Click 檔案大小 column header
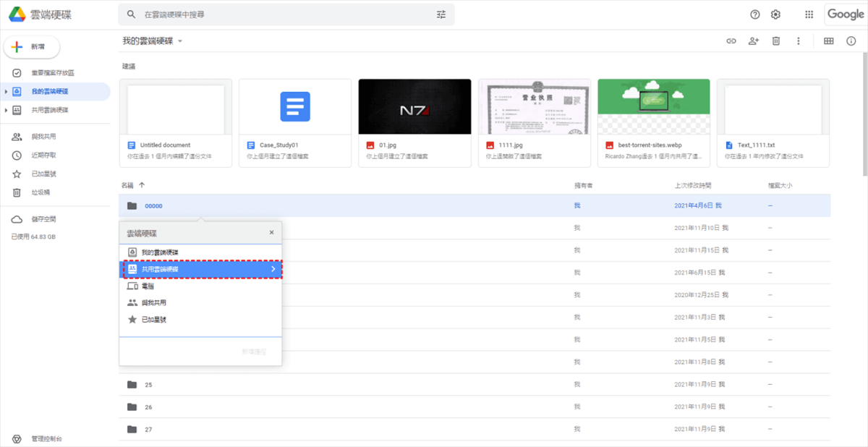The width and height of the screenshot is (868, 447). (x=780, y=186)
